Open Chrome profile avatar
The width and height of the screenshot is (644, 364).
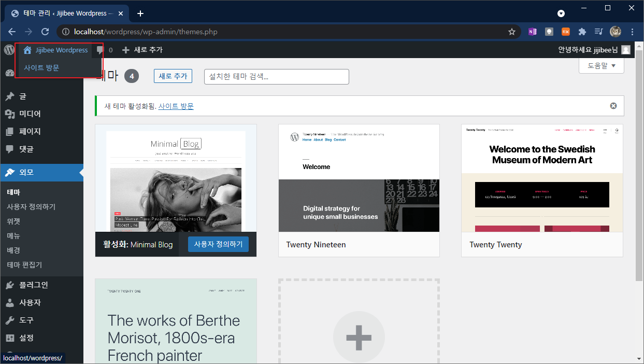click(x=616, y=32)
